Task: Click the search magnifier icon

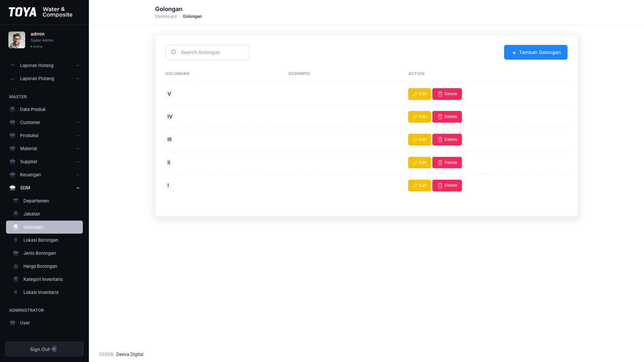Action: click(173, 52)
